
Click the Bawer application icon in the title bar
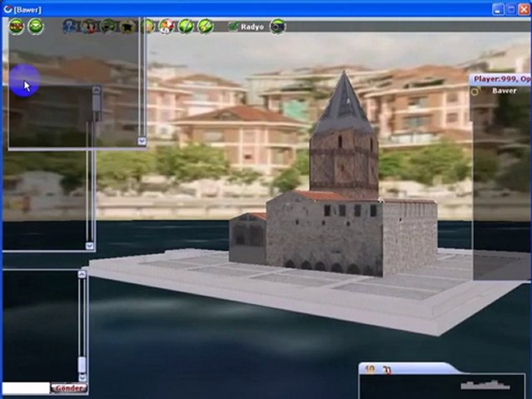coord(7,9)
